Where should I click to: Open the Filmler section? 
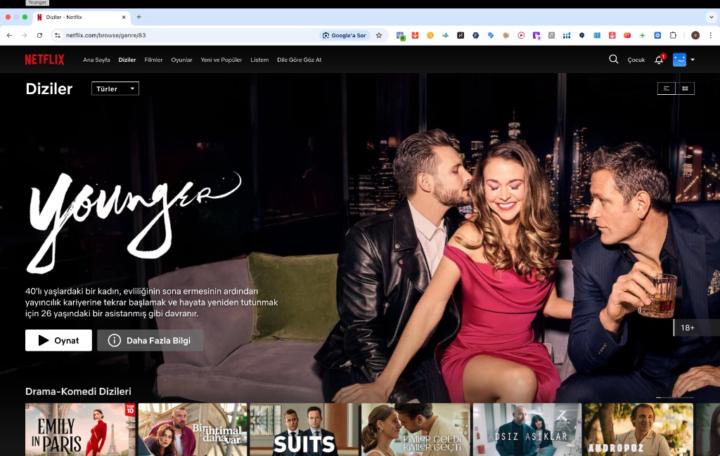click(x=153, y=60)
